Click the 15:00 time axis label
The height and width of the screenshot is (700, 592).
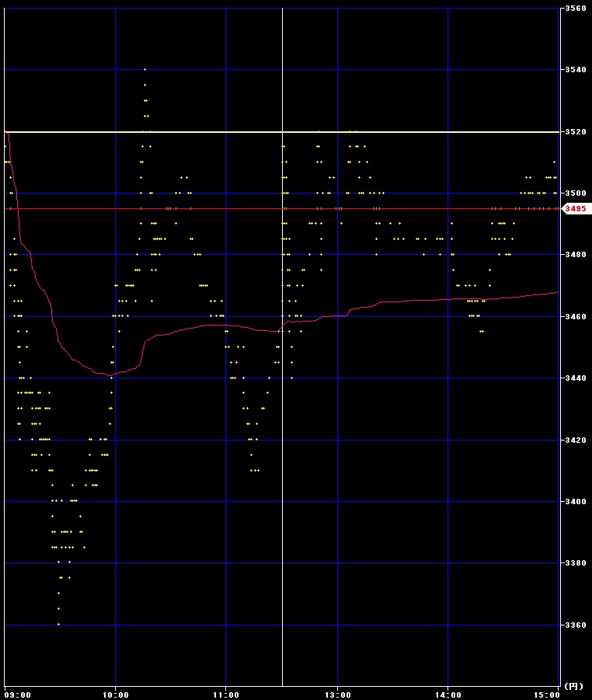546,695
